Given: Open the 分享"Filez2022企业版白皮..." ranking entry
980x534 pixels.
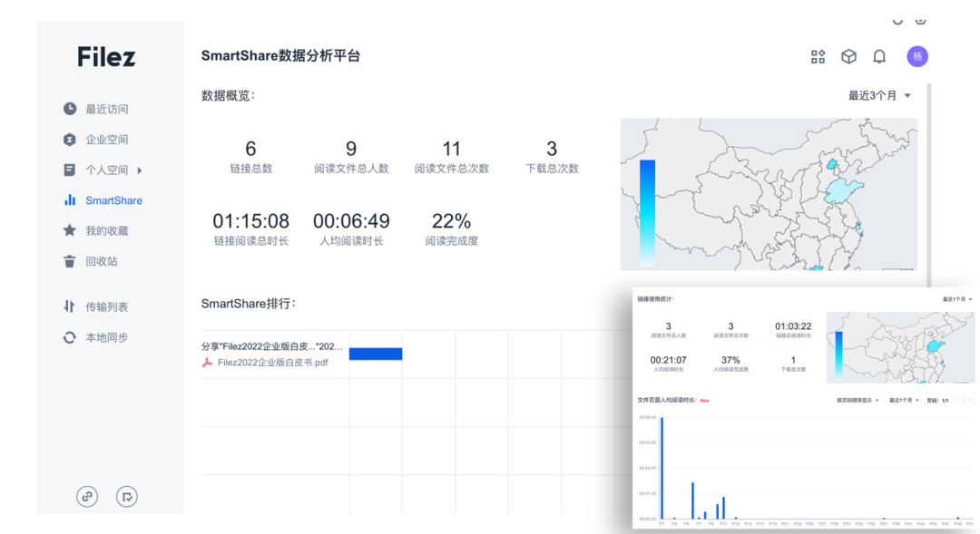Looking at the screenshot, I should 272,346.
